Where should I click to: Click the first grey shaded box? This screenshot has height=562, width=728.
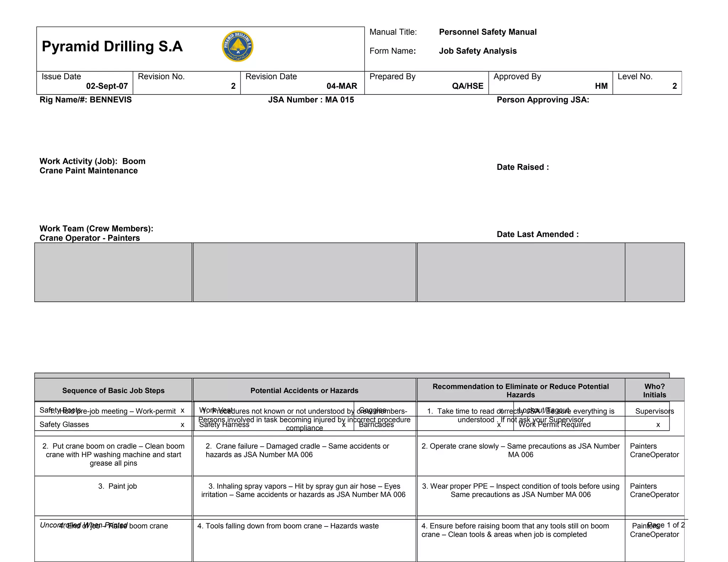113,272
